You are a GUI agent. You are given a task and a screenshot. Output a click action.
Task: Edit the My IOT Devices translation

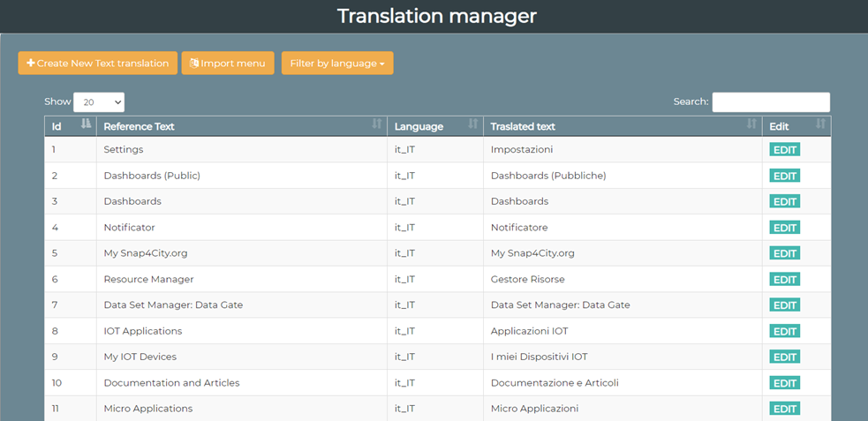(784, 357)
